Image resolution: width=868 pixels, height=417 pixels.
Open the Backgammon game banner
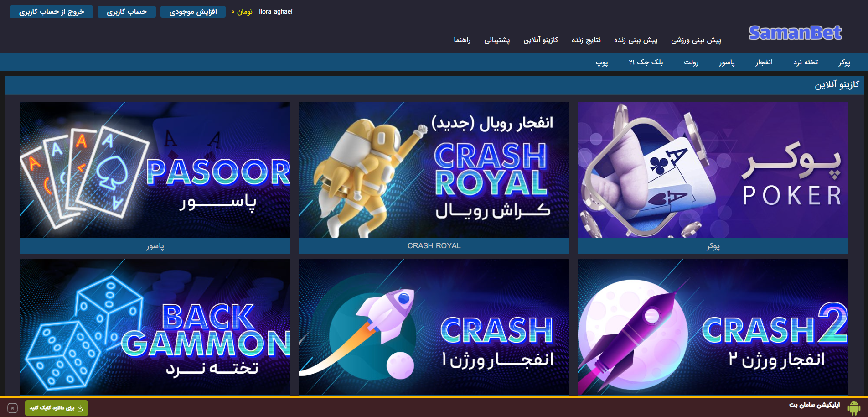(155, 327)
